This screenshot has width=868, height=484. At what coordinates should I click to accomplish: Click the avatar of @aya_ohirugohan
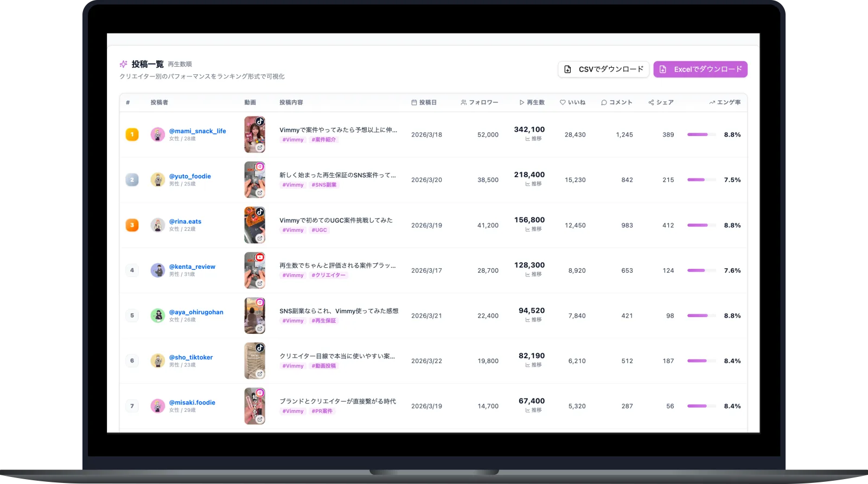tap(158, 315)
